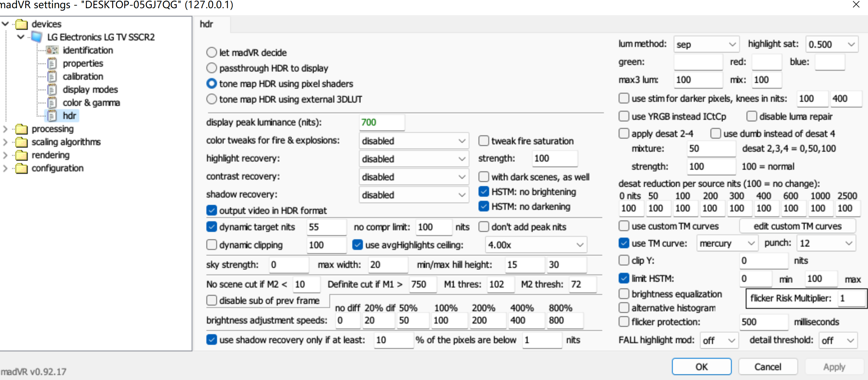Select the hdr tab
Viewport: 868px width, 380px height.
coord(207,24)
